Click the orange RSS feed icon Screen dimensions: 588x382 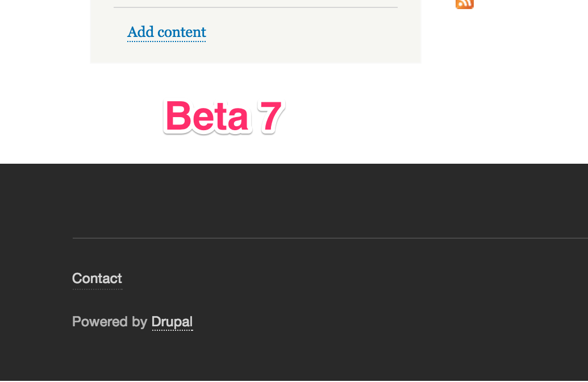465,4
